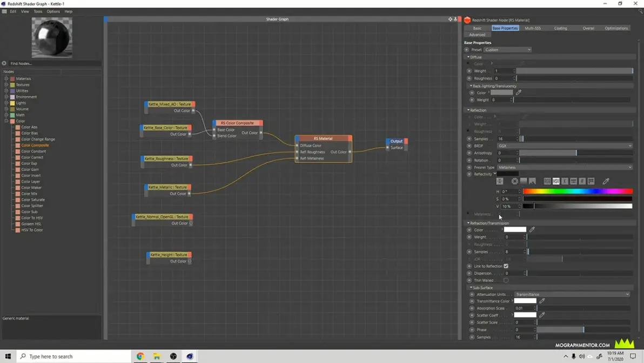
Task: Open the hamburger menu icon beside Edit
Action: pyautogui.click(x=4, y=11)
